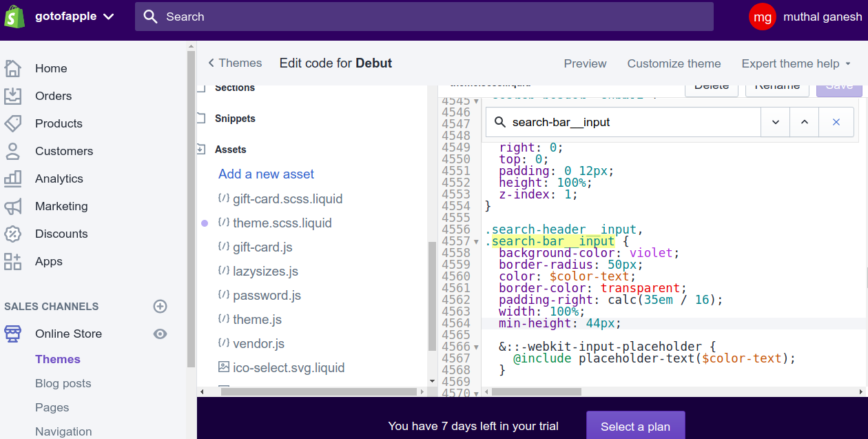Jump to next search match arrow
868x439 pixels.
point(776,122)
